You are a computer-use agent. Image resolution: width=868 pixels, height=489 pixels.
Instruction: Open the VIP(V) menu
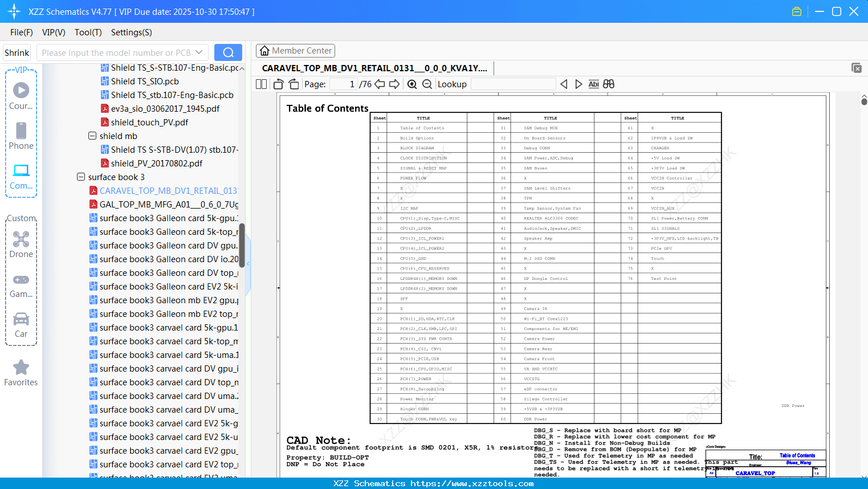pos(54,32)
